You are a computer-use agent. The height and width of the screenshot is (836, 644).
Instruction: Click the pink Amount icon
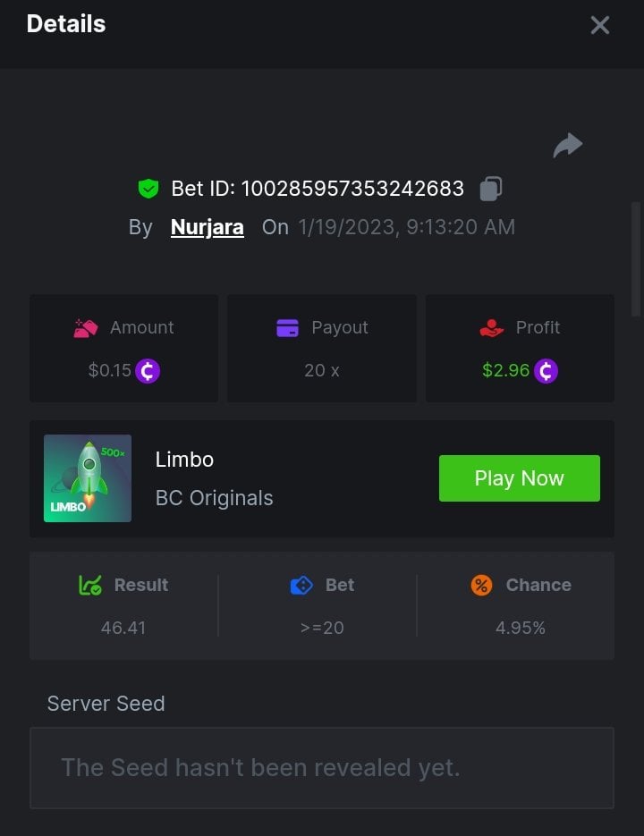coord(85,328)
